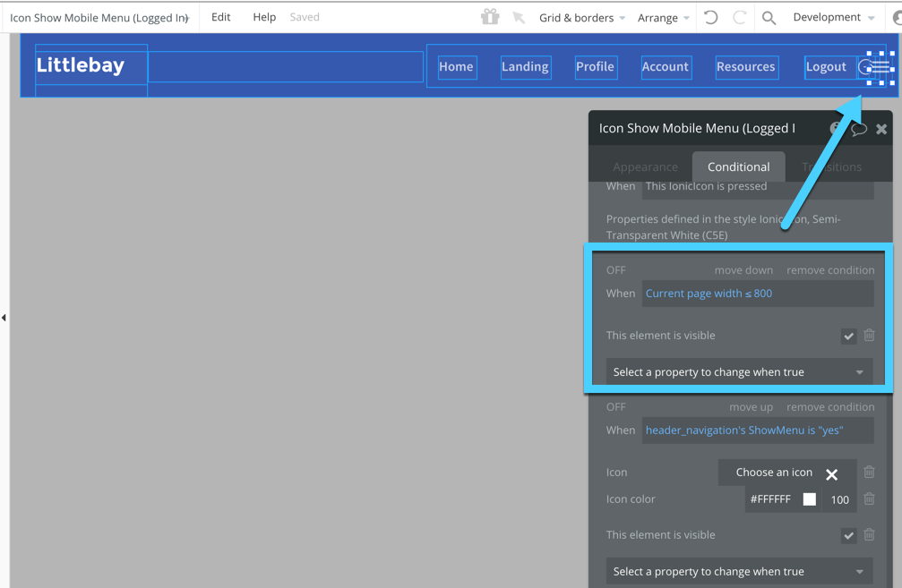Click the "move down" link on the first condition
Screen dimensions: 902x588
click(743, 270)
